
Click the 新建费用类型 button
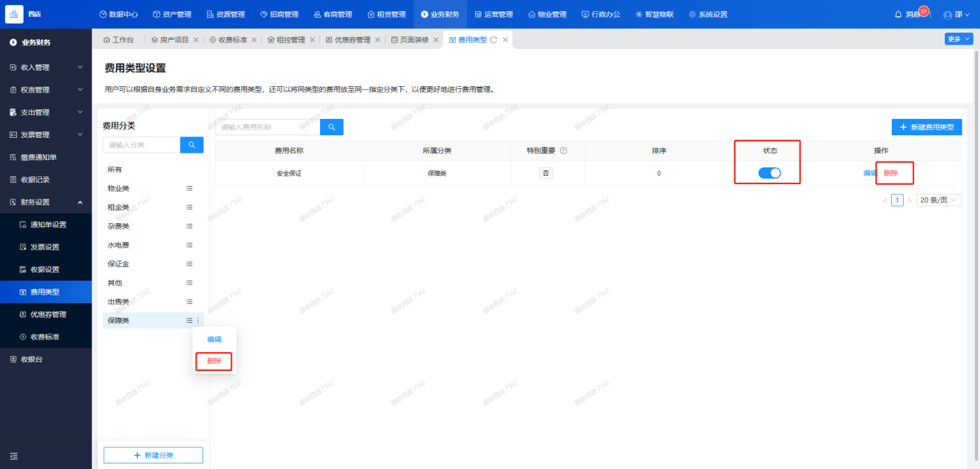click(x=927, y=127)
